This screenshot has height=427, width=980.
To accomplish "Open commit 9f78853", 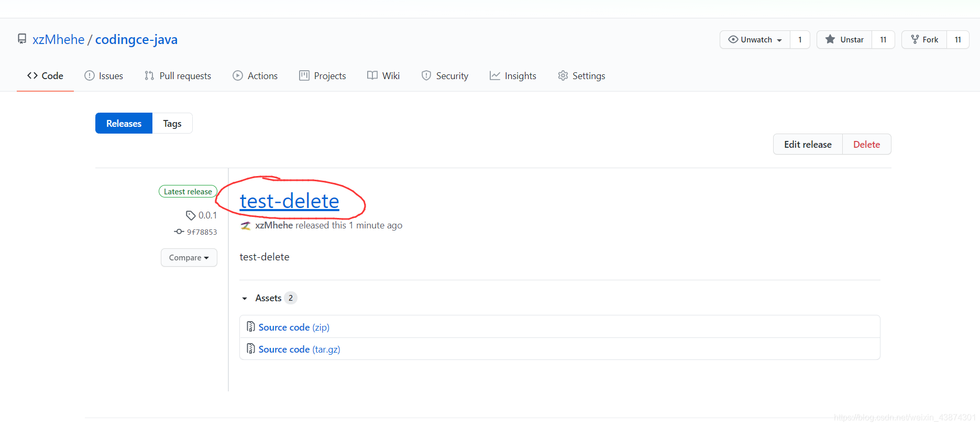I will [x=202, y=232].
